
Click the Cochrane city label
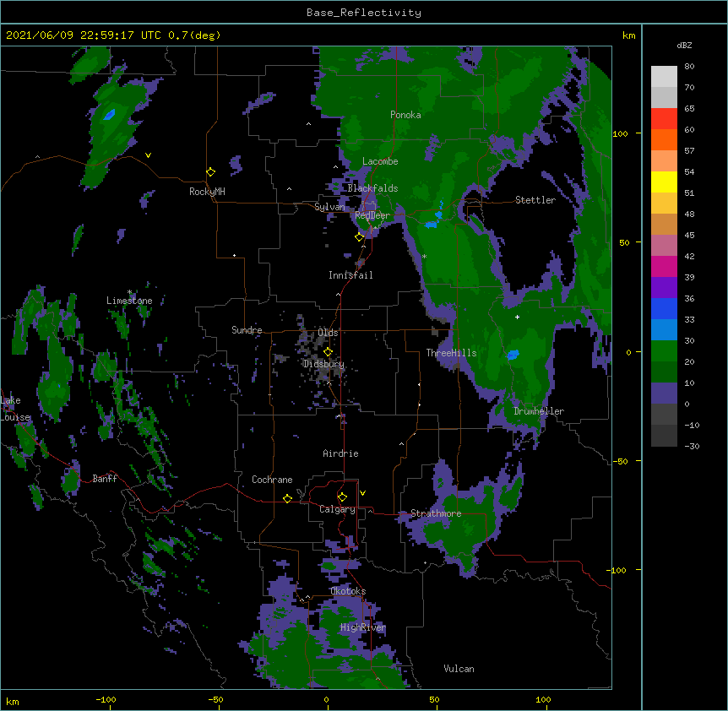click(272, 480)
